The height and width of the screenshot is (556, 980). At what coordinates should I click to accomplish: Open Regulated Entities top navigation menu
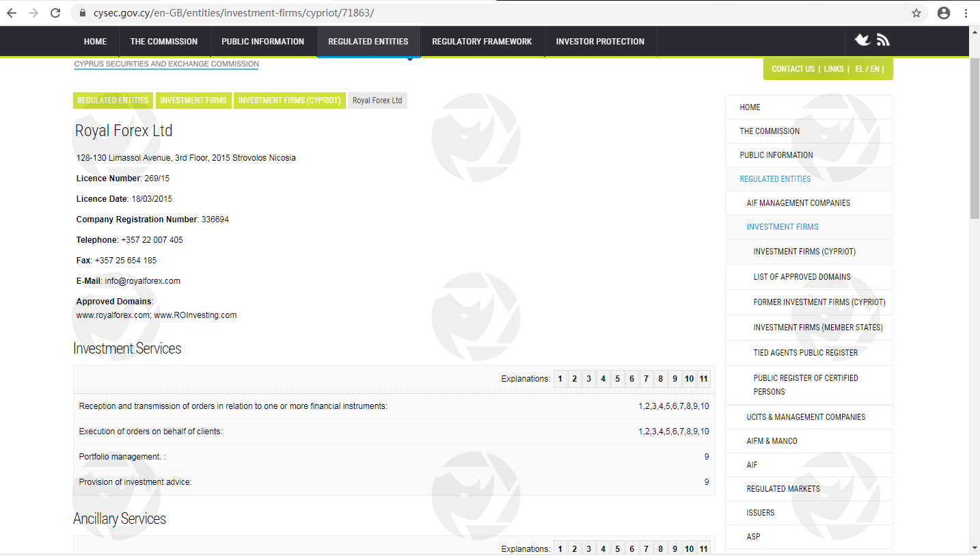click(368, 42)
